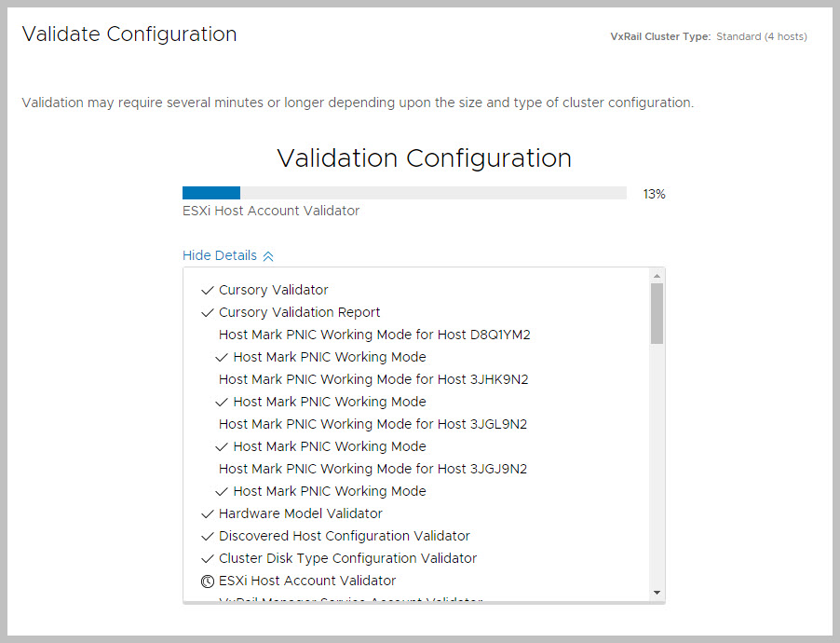The image size is (840, 643).
Task: Select Host Mark PNIC entry for Host 3JGL9N2
Action: coord(373,424)
